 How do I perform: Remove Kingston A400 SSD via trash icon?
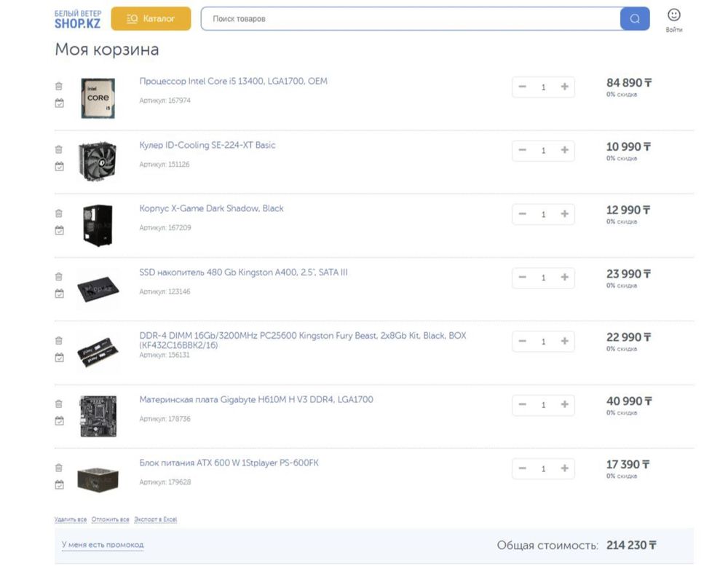pos(59,277)
